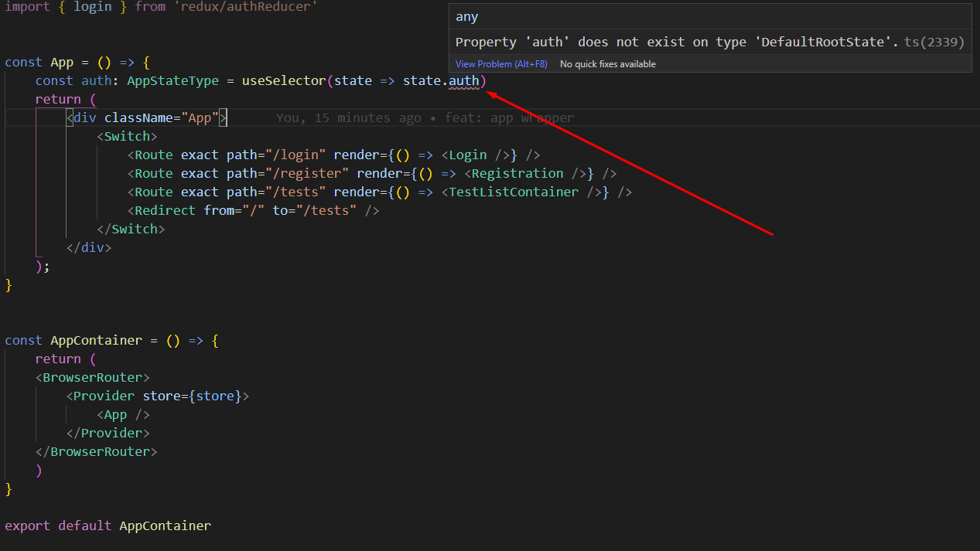The image size is (980, 551).
Task: Click the 'redux/authReducer' import path
Action: [x=245, y=7]
